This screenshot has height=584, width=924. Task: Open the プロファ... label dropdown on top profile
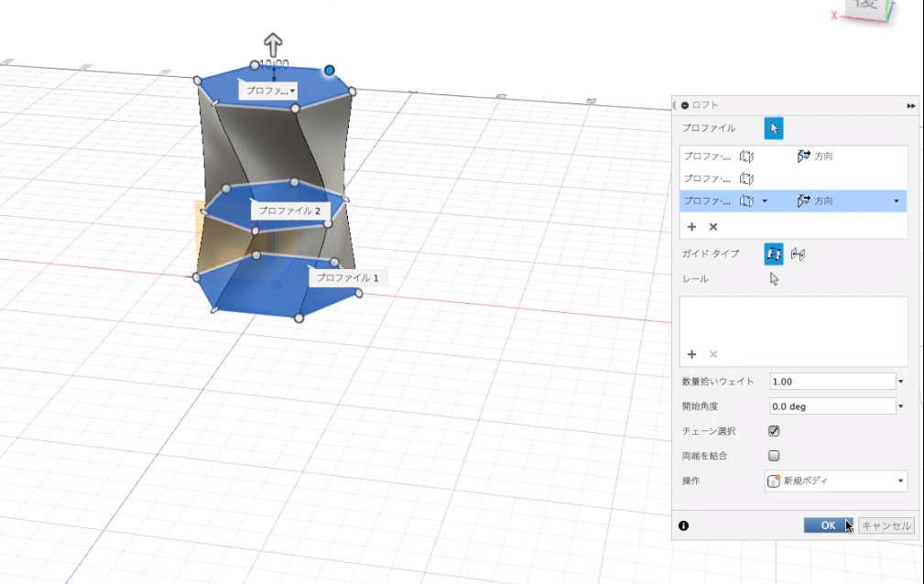[x=292, y=91]
